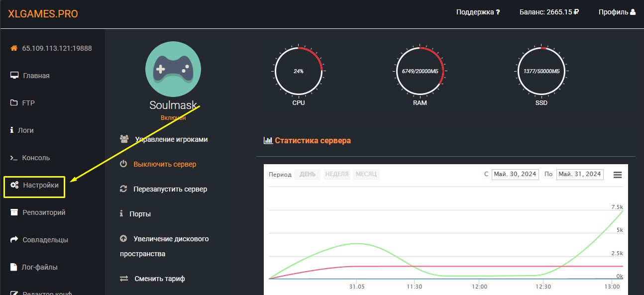Click the power icon to shut down server
This screenshot has height=295, width=644.
(x=123, y=164)
